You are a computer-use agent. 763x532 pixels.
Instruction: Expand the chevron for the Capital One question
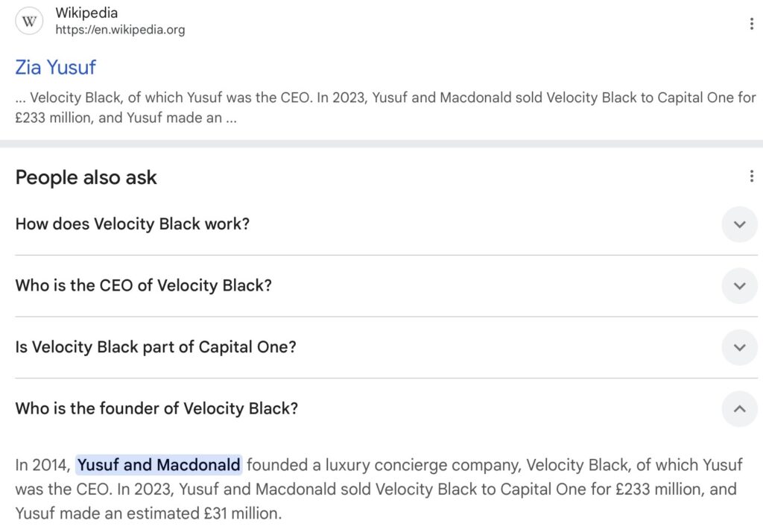(x=739, y=347)
